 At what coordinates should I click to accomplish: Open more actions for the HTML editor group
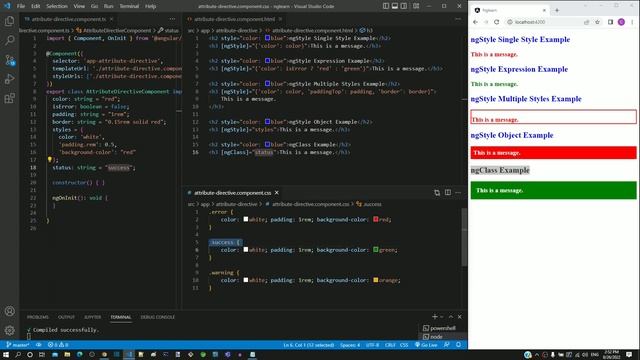(458, 19)
